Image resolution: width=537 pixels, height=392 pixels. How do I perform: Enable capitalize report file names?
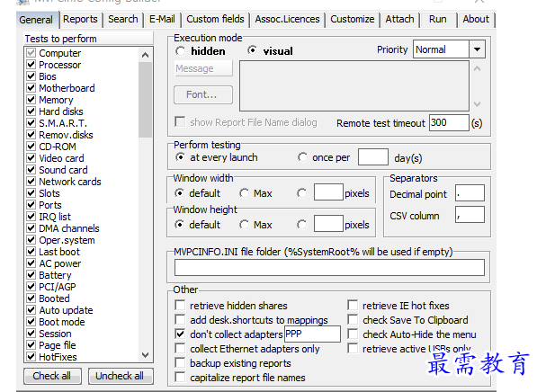point(180,377)
